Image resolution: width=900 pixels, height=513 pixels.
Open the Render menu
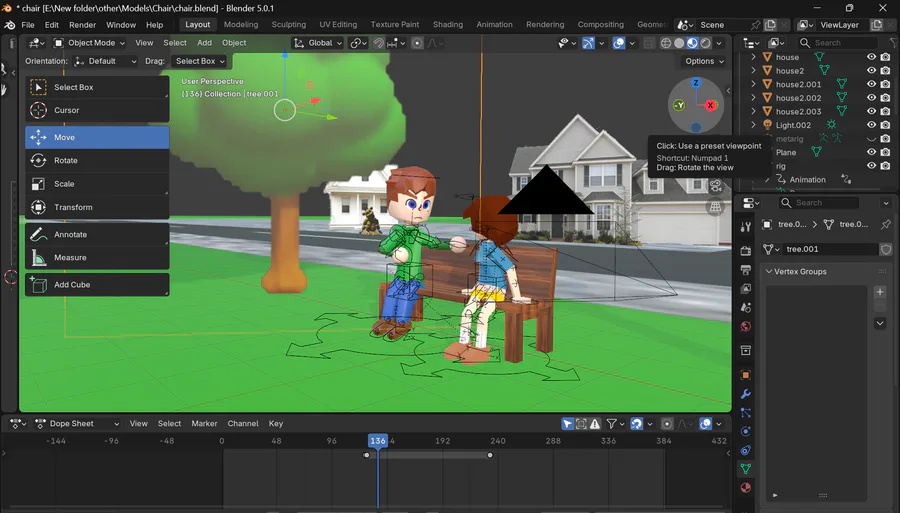83,25
